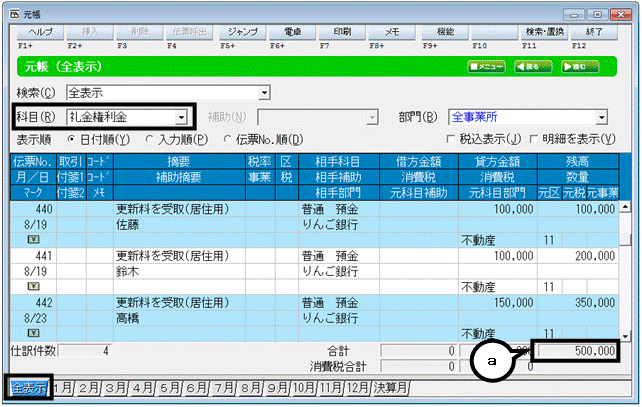Click the 伝票No. column header

pos(33,162)
